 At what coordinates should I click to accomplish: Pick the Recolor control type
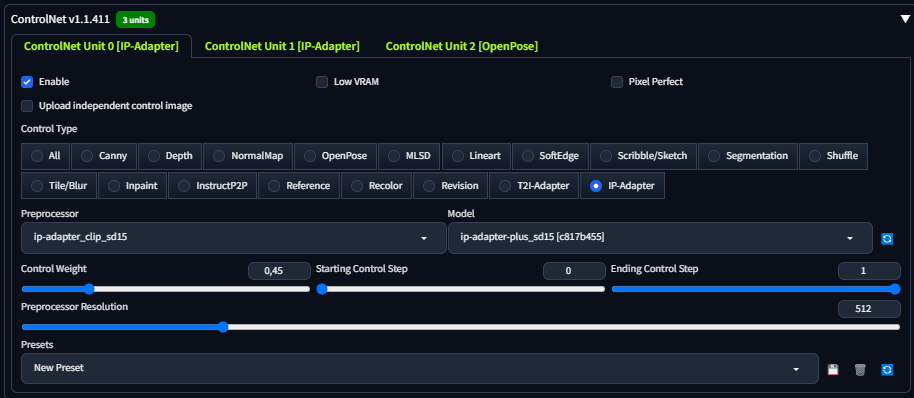[x=377, y=186]
